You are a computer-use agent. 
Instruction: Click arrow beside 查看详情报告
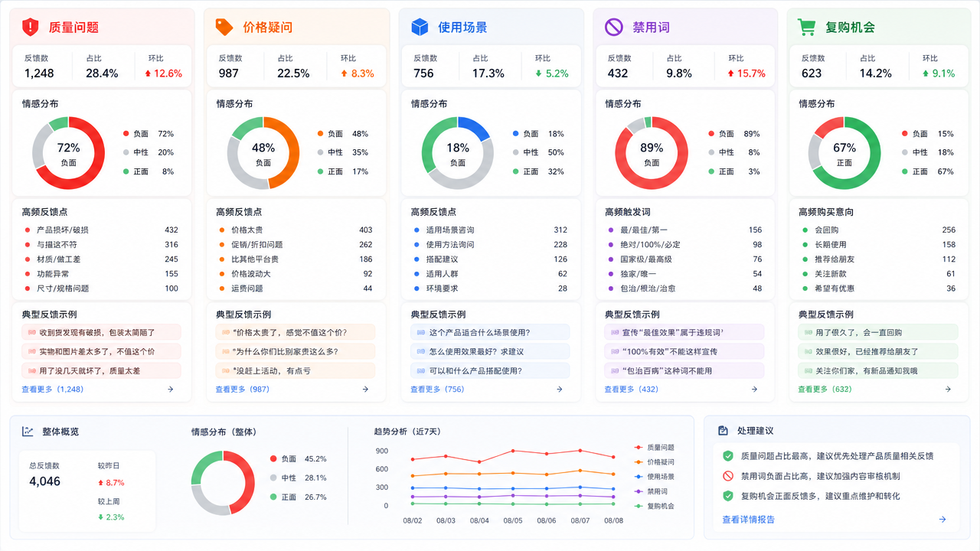(942, 520)
